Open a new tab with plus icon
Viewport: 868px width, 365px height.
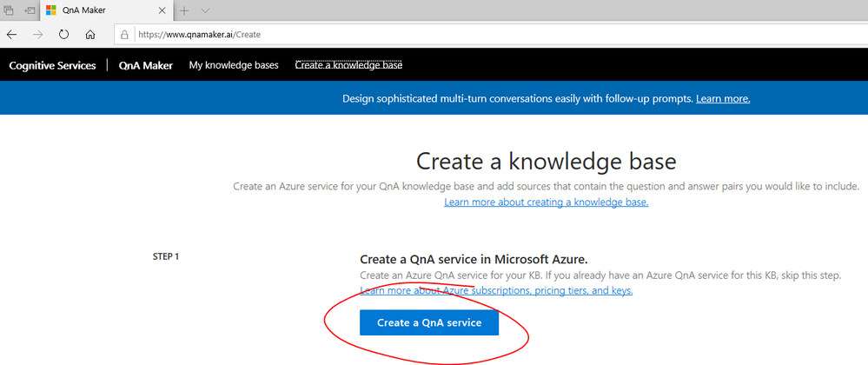[184, 10]
